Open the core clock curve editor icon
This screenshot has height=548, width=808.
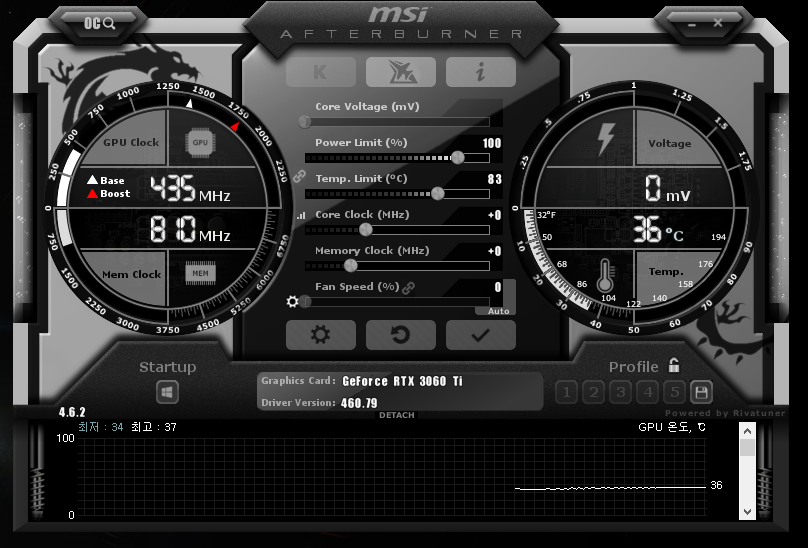click(301, 215)
